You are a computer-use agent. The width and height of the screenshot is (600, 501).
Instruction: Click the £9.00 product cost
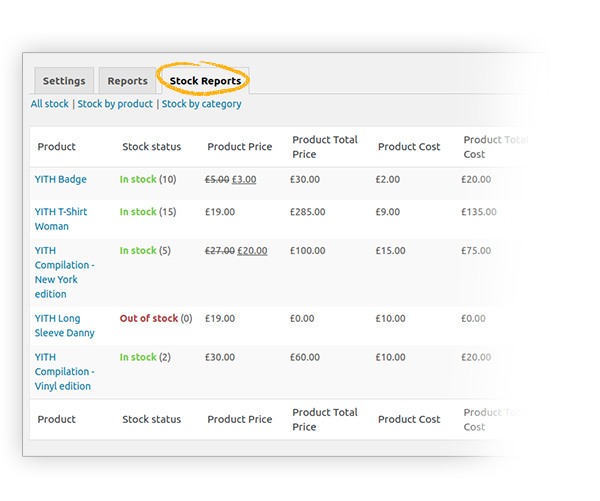click(x=388, y=212)
